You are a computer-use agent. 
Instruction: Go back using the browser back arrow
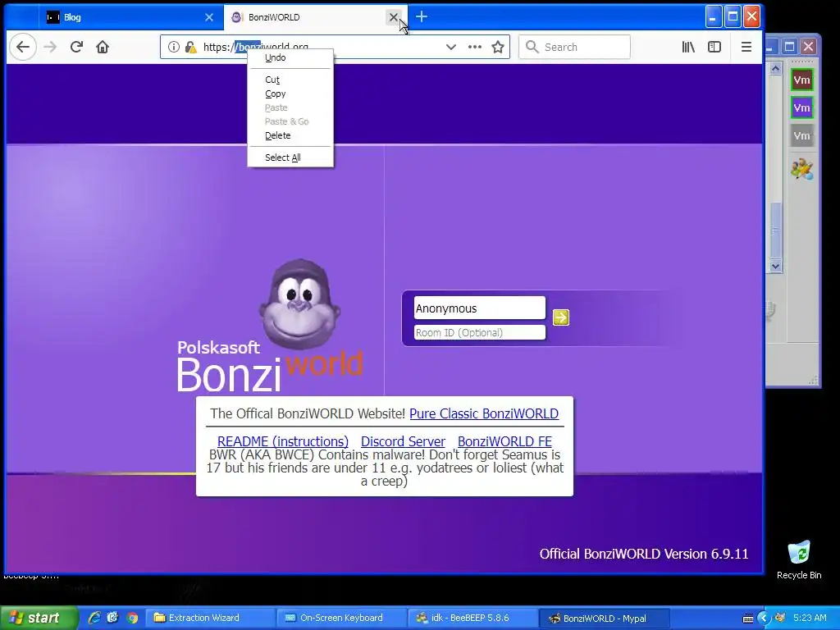[22, 47]
